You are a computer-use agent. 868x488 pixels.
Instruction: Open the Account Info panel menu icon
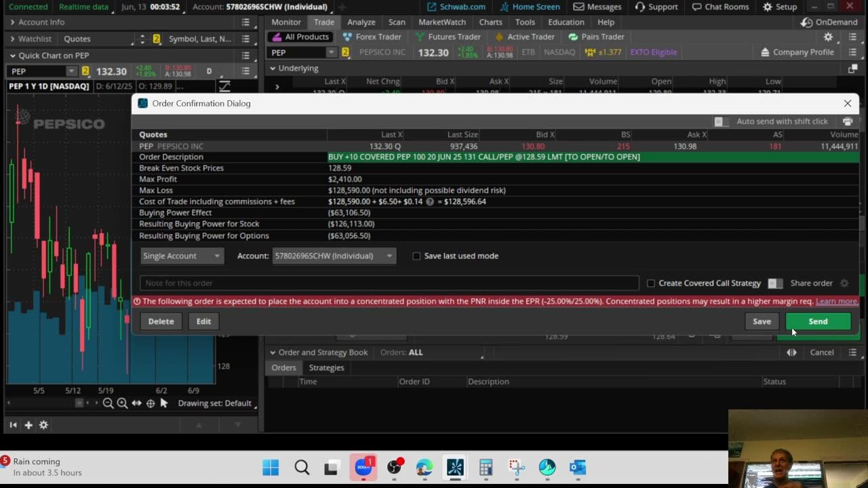[245, 22]
